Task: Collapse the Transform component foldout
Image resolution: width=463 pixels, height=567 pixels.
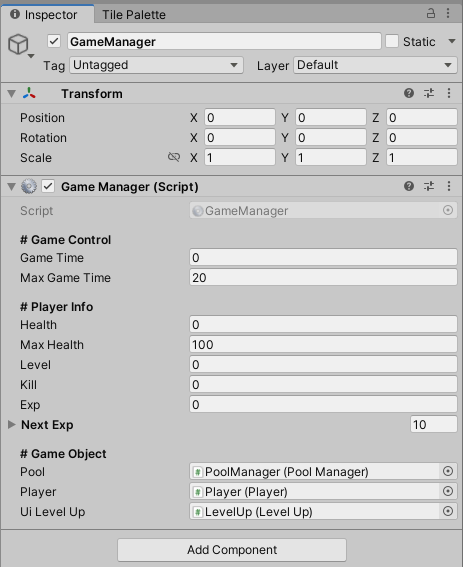Action: [x=12, y=94]
